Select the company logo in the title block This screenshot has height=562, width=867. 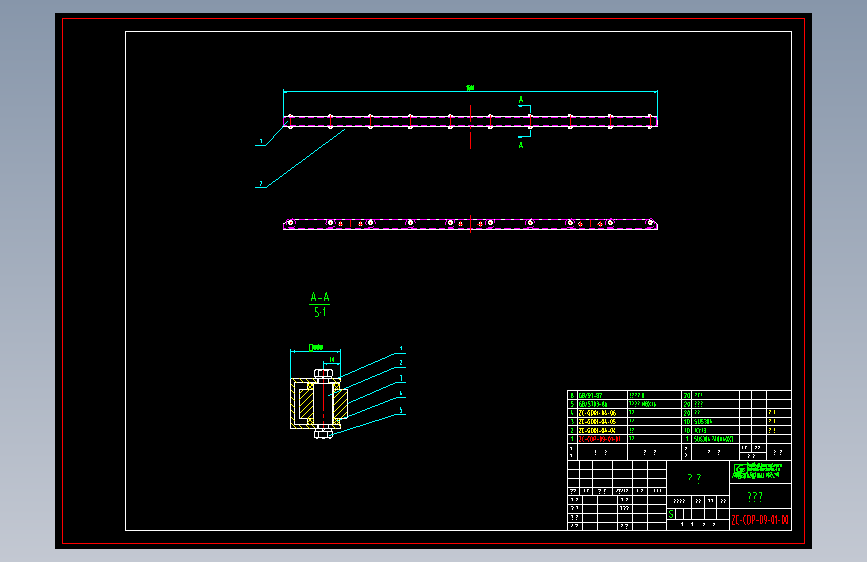757,471
